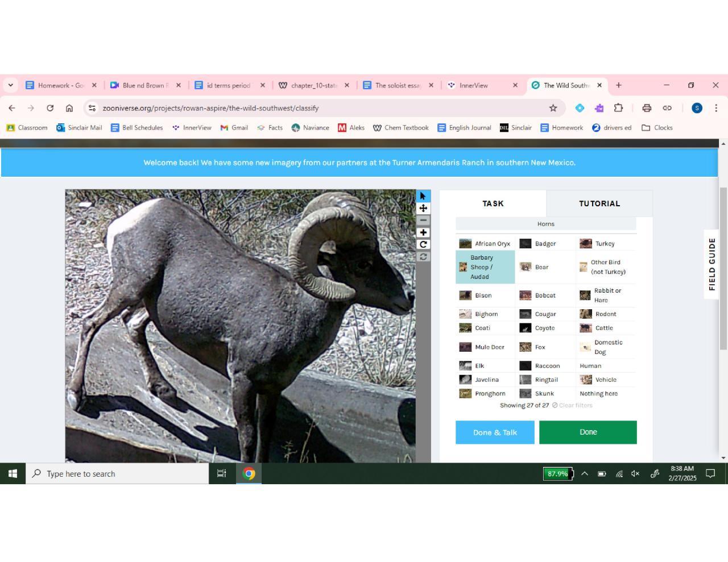Viewport: 728px width, 562px height.
Task: Open the Chrome profile avatar
Action: pyautogui.click(x=697, y=108)
